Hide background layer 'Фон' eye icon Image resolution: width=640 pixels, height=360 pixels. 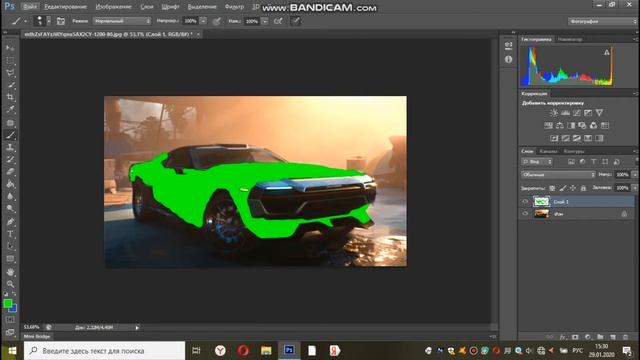click(x=525, y=213)
